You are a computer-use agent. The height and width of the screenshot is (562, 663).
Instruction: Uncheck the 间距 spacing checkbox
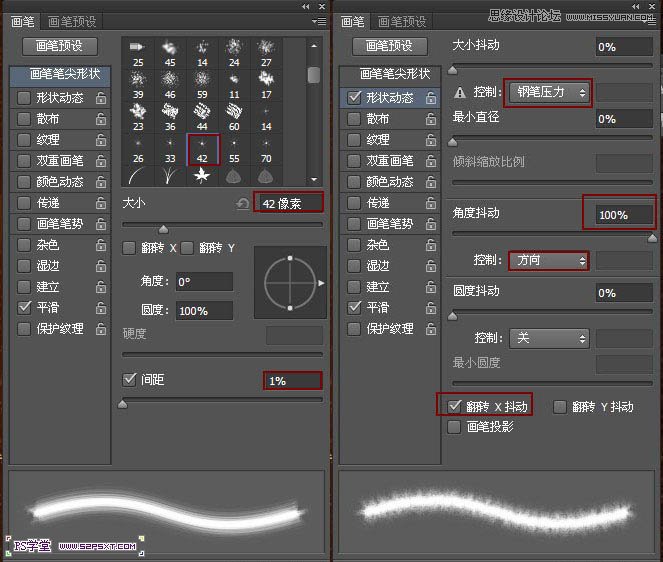(129, 379)
